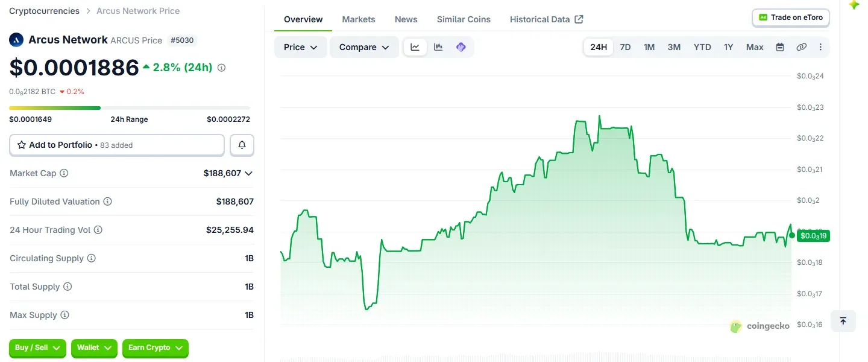
Task: Click the $25,255.94 trading volume value
Action: pos(230,230)
